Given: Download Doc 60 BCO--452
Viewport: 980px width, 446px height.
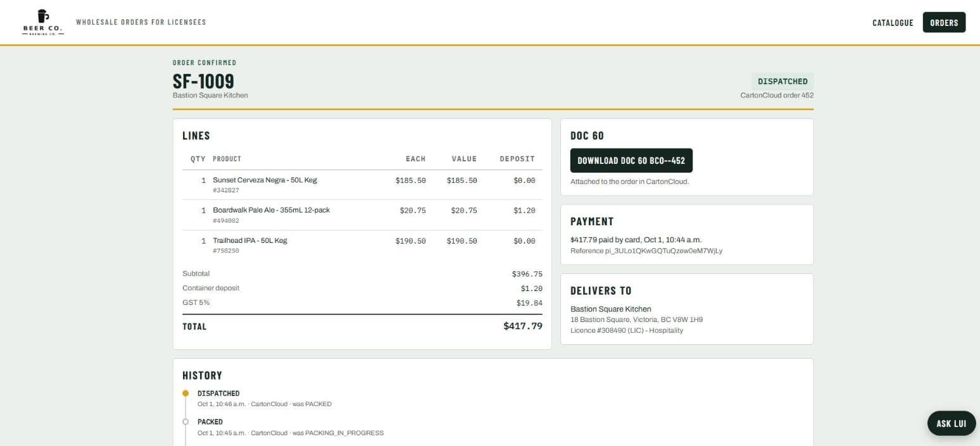Looking at the screenshot, I should click(631, 161).
